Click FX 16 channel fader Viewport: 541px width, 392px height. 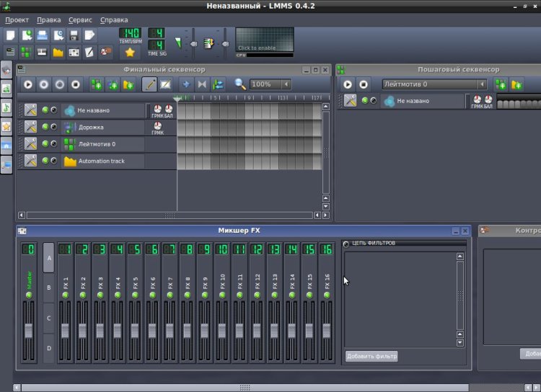pos(326,331)
